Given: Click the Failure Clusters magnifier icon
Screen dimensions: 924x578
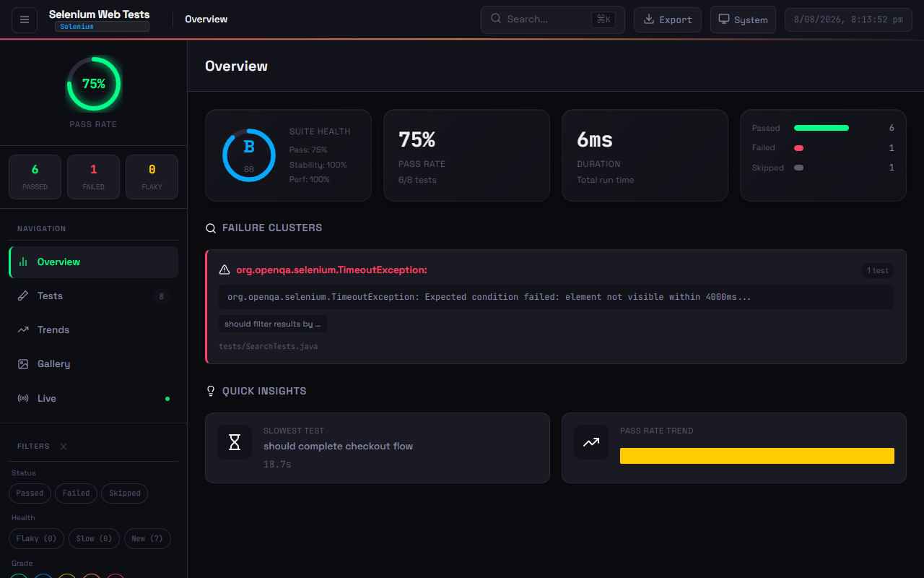Looking at the screenshot, I should pyautogui.click(x=211, y=228).
